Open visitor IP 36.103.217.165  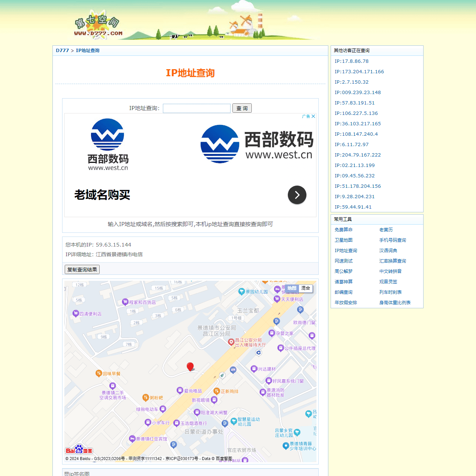click(358, 124)
